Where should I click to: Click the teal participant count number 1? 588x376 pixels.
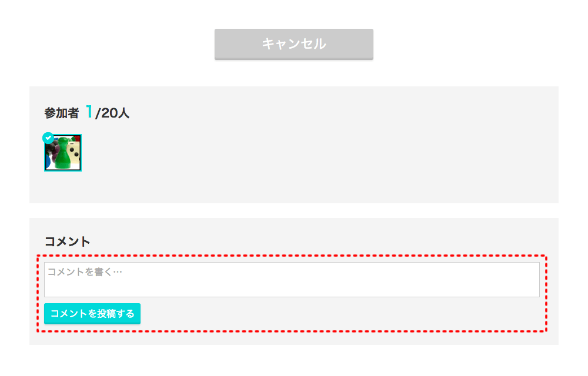(x=89, y=112)
